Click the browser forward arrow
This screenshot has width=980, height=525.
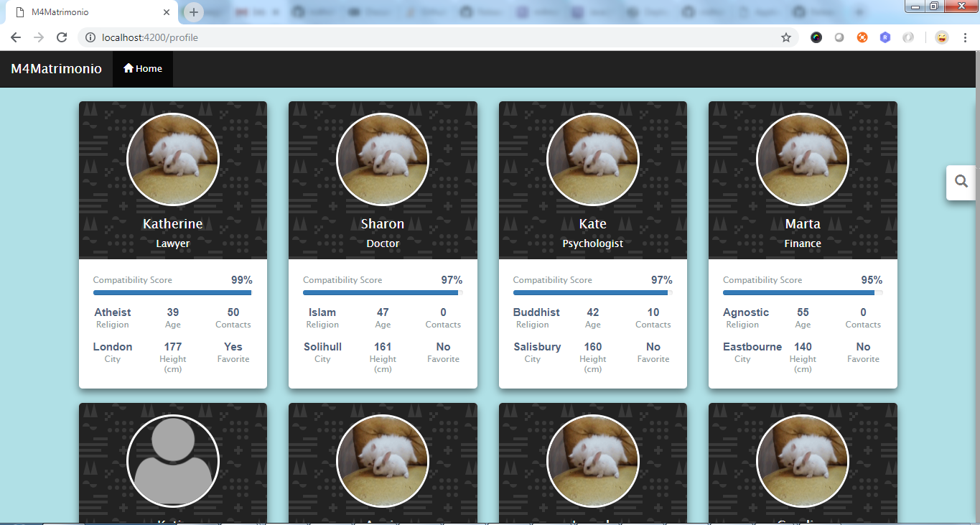[39, 37]
